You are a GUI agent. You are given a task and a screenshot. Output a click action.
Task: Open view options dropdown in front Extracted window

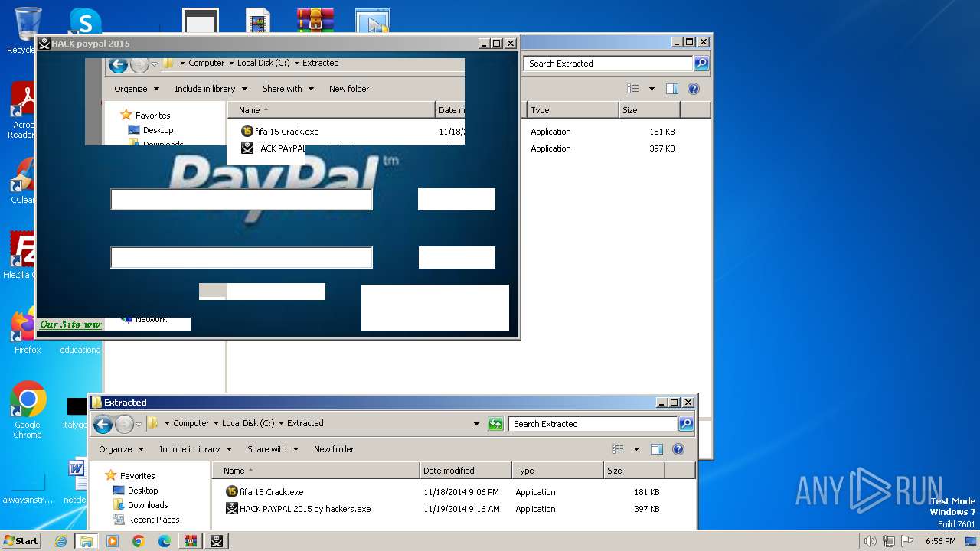click(636, 449)
